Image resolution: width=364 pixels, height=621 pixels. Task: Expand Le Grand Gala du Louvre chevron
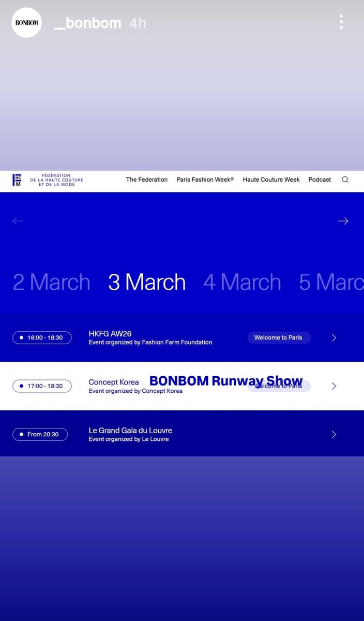[333, 435]
